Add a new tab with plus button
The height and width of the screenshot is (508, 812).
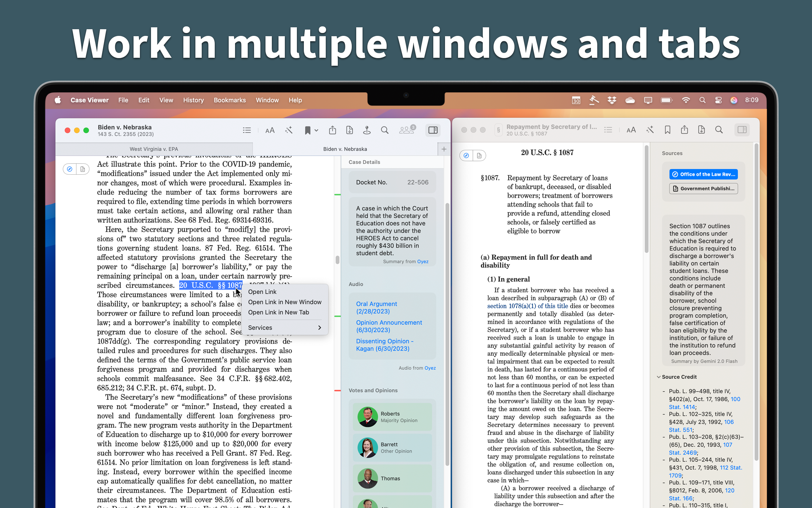pyautogui.click(x=444, y=149)
